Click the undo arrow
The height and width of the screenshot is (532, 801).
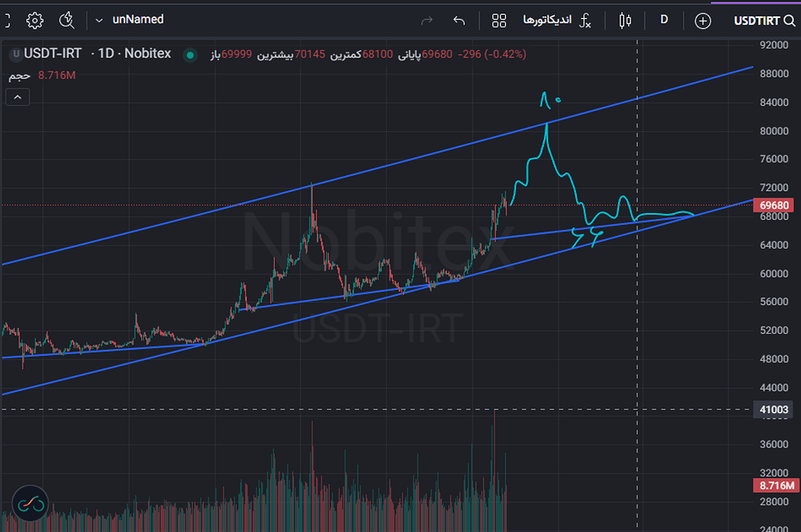[x=459, y=20]
